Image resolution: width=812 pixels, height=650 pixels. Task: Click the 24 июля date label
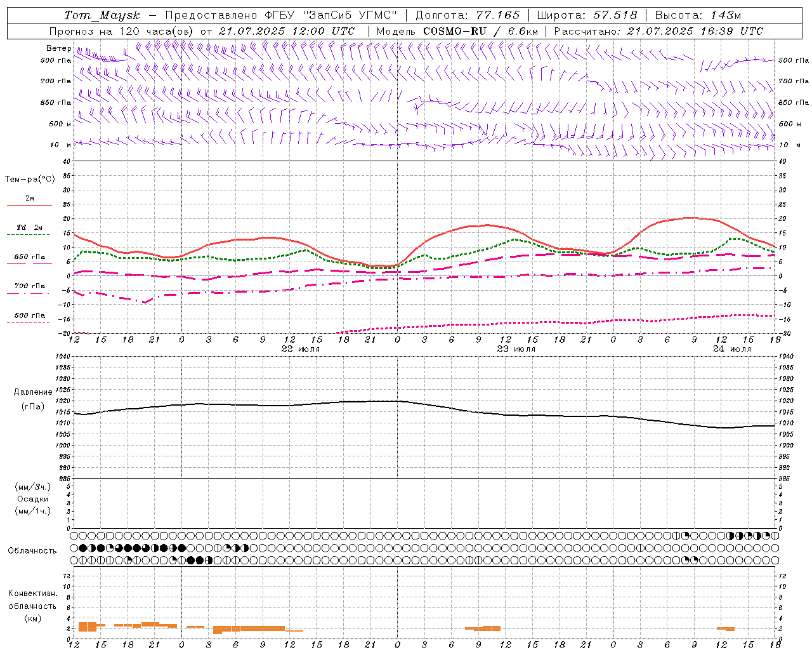[x=731, y=349]
